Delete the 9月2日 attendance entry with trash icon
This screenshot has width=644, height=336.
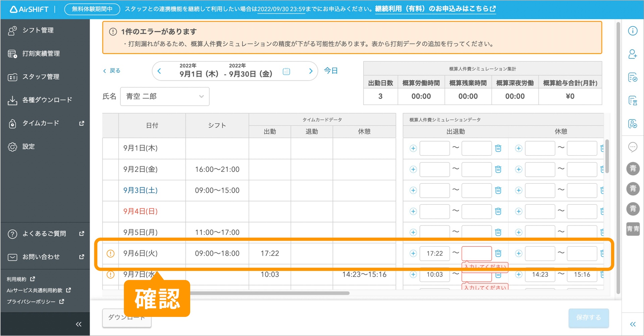(x=498, y=169)
